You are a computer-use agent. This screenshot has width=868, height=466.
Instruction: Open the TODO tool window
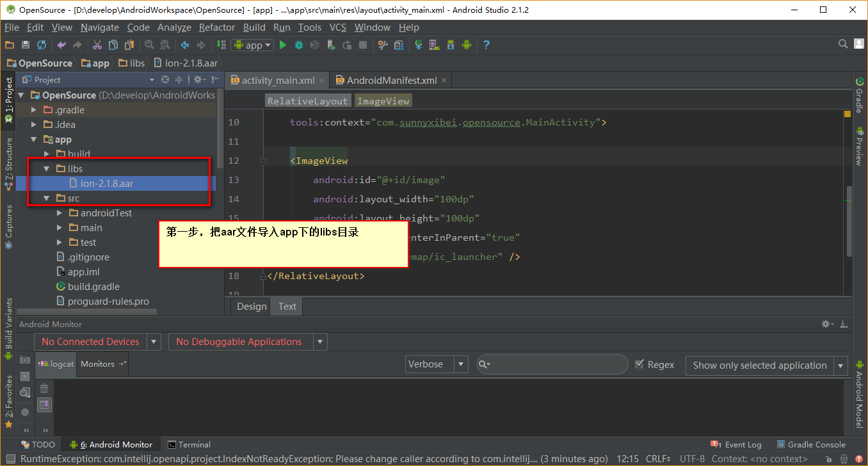coord(38,444)
